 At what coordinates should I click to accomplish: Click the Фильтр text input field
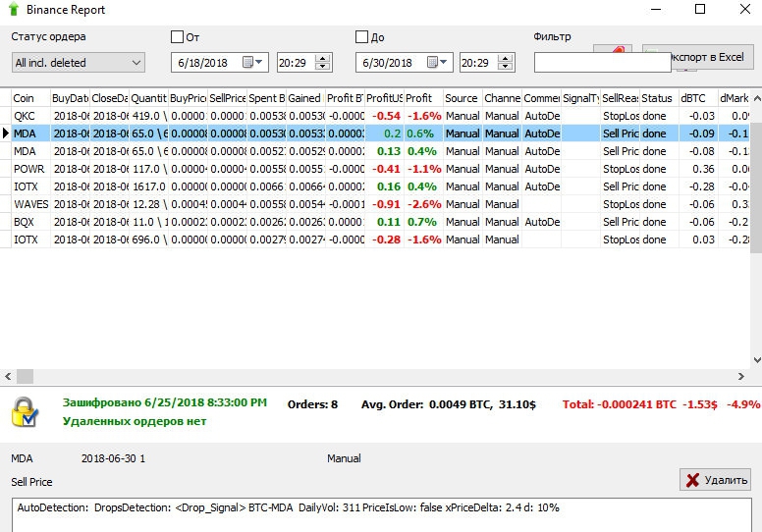click(603, 63)
